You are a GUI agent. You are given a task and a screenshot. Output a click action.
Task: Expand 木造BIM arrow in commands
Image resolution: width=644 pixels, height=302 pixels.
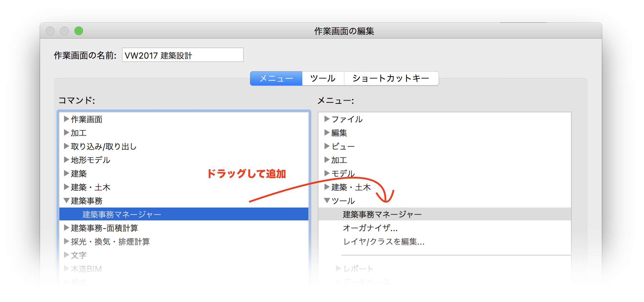click(66, 268)
